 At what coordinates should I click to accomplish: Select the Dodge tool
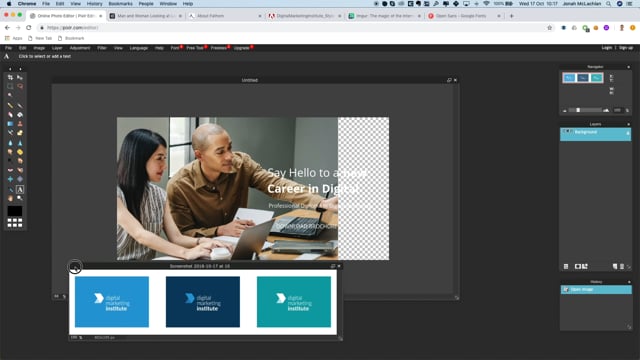[x=10, y=161]
